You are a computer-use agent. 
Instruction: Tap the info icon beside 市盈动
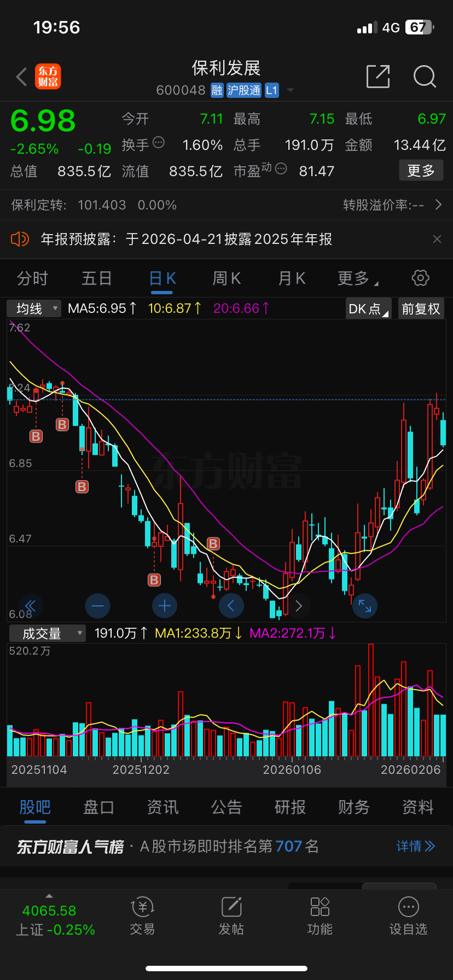pos(281,168)
